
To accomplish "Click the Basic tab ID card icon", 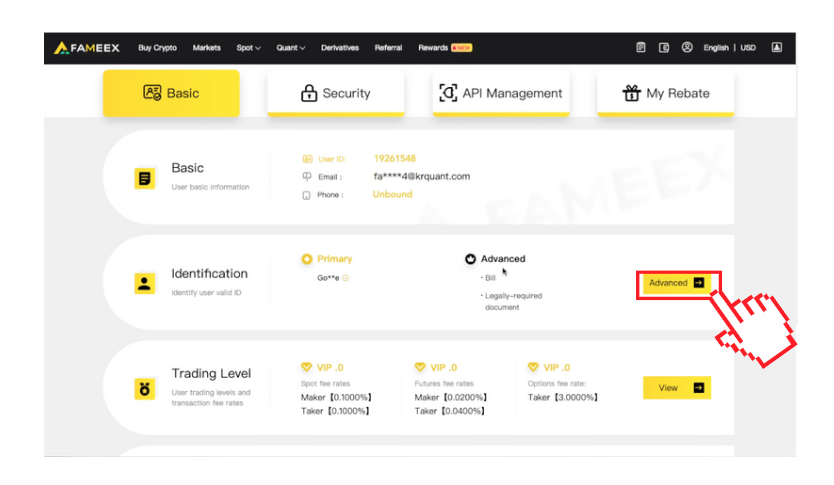I will 152,93.
